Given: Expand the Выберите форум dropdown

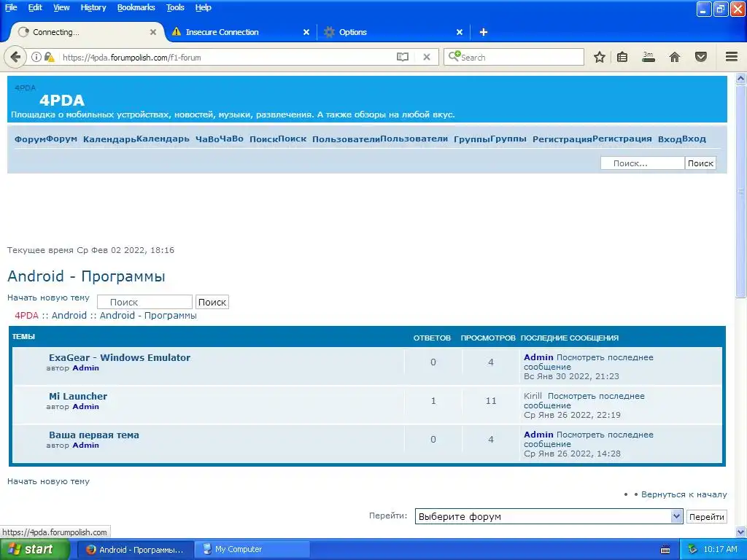Looking at the screenshot, I should pos(549,517).
